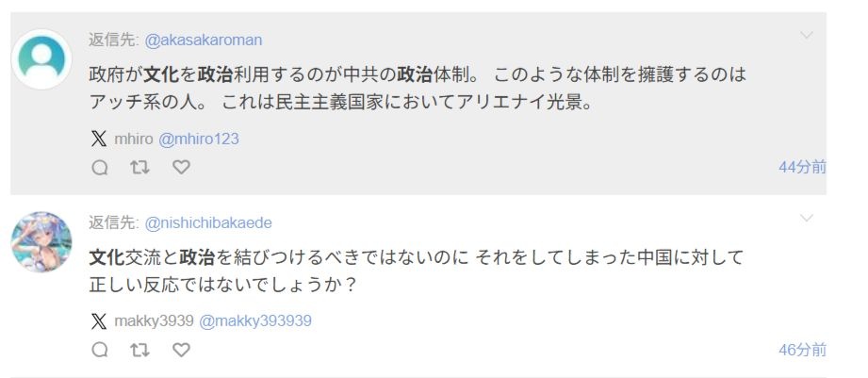The image size is (868, 378).
Task: Open the @akasakaroman reply-target link
Action: click(x=204, y=40)
